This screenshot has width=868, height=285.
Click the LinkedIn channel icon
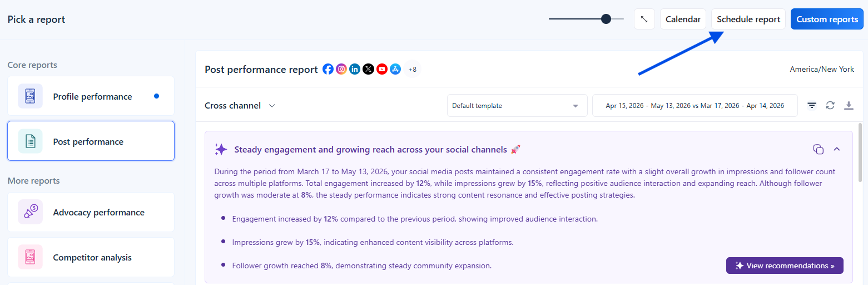[x=355, y=70]
